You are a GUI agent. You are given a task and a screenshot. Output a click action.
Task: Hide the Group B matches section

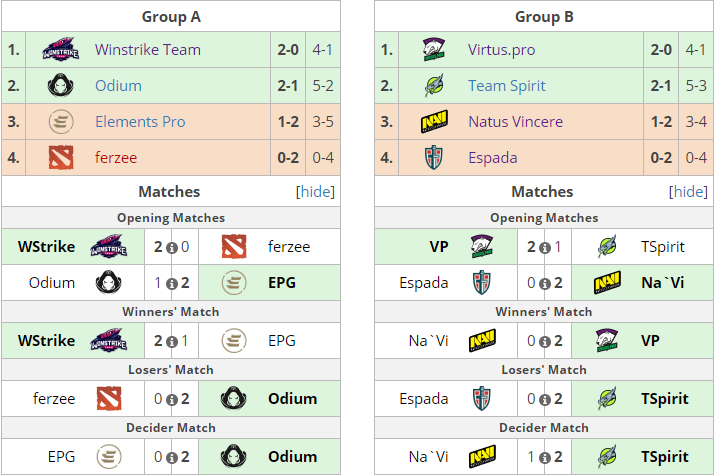click(688, 191)
